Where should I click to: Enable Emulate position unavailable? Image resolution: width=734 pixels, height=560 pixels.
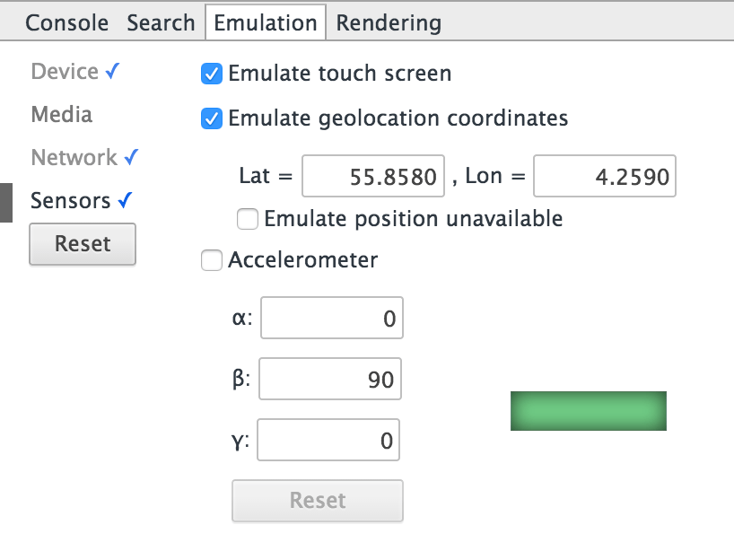click(x=247, y=218)
